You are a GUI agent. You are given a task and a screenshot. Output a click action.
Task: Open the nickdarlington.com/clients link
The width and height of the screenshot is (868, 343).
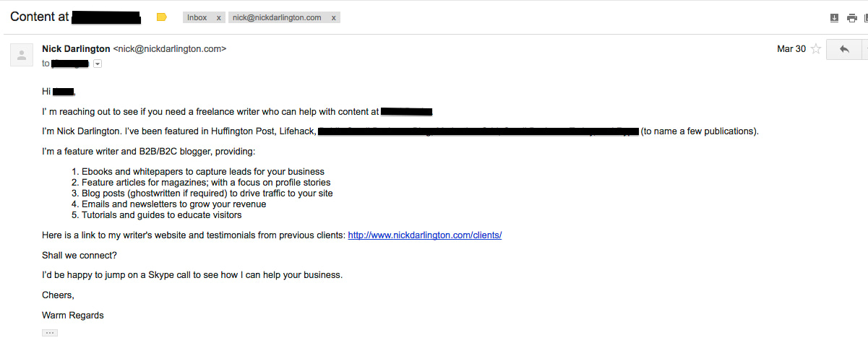[x=425, y=235]
